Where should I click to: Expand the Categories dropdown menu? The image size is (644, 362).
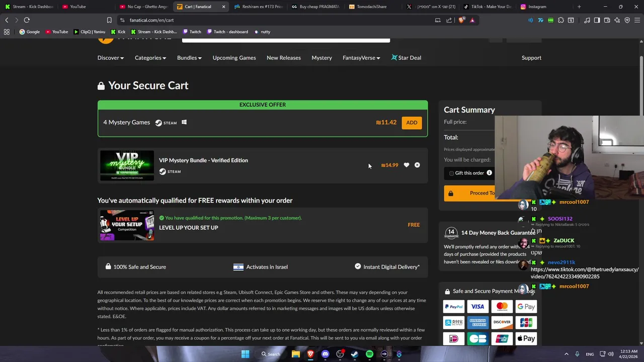(150, 58)
